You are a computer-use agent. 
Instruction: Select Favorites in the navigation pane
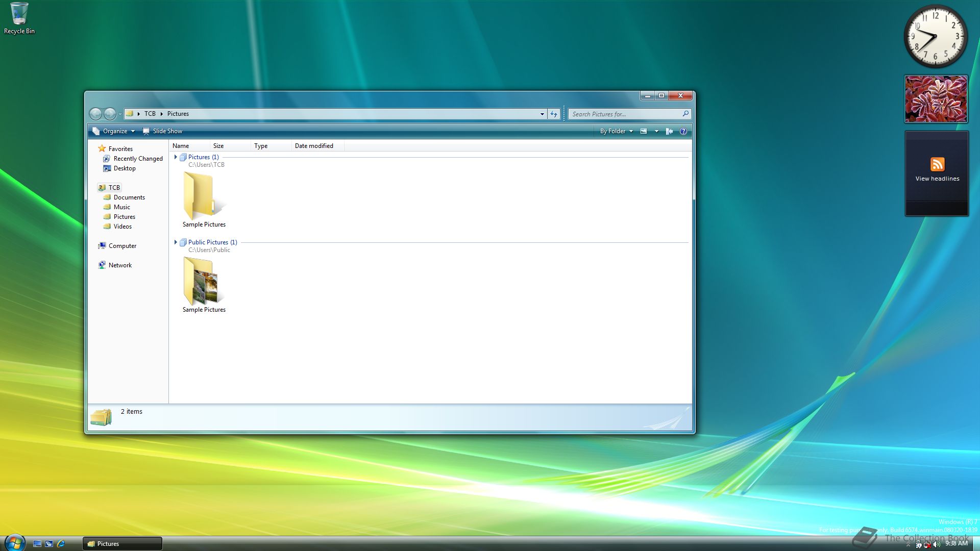(x=120, y=149)
